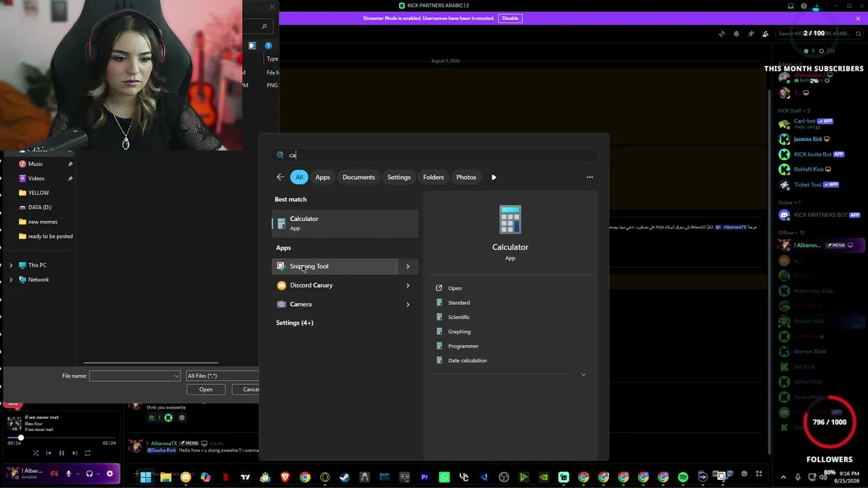
Task: Open Steam from taskbar
Action: pyautogui.click(x=344, y=477)
